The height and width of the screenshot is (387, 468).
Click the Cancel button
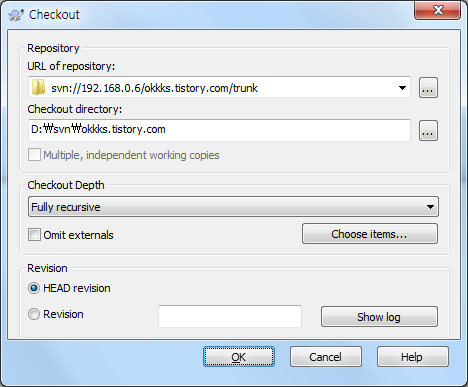326,357
